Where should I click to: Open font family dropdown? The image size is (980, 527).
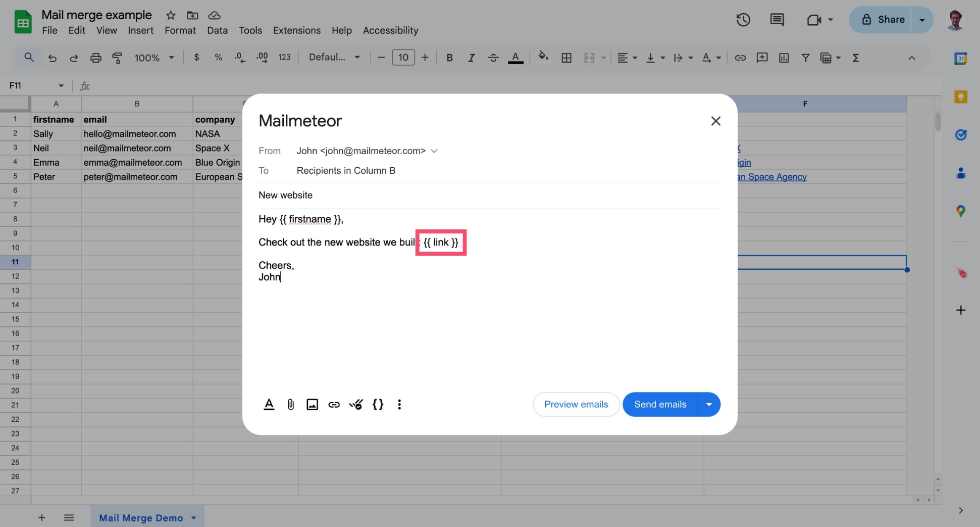pyautogui.click(x=334, y=57)
